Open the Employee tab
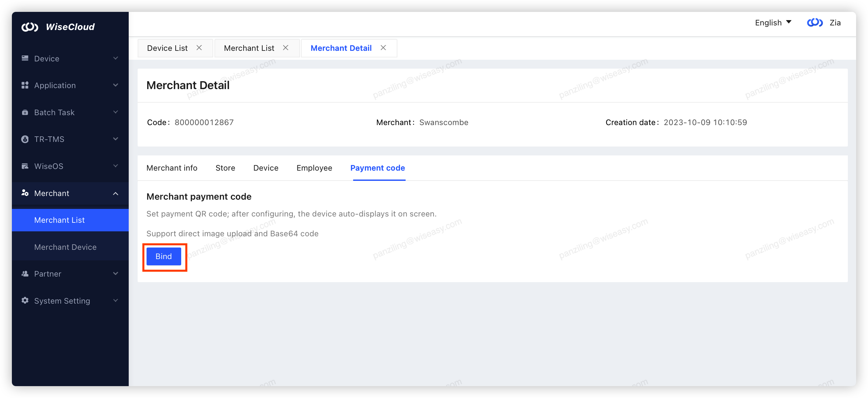The height and width of the screenshot is (398, 868). [314, 168]
